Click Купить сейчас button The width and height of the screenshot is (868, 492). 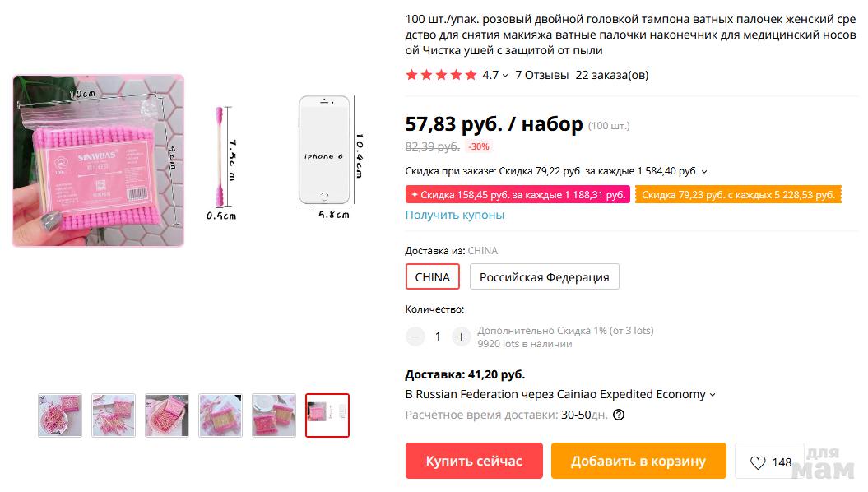coord(474,461)
